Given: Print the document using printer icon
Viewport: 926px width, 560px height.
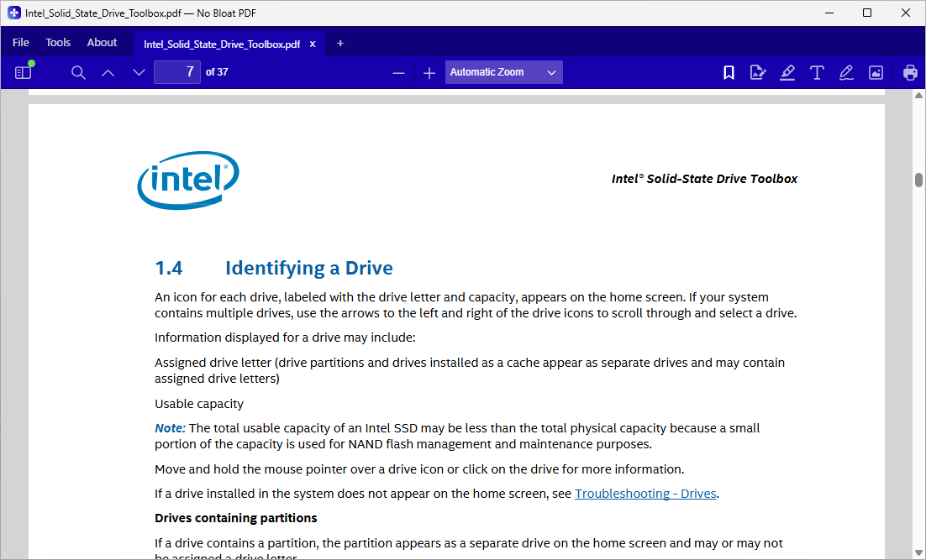Looking at the screenshot, I should [x=910, y=72].
